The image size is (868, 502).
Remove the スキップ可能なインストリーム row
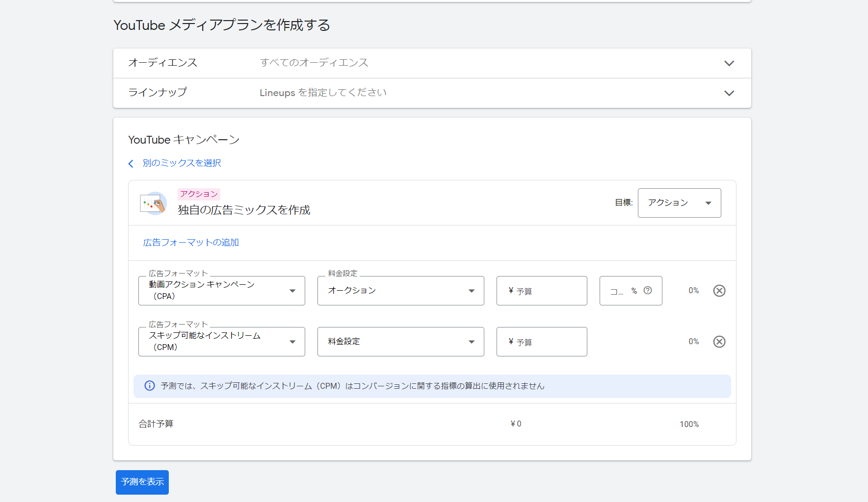point(719,342)
